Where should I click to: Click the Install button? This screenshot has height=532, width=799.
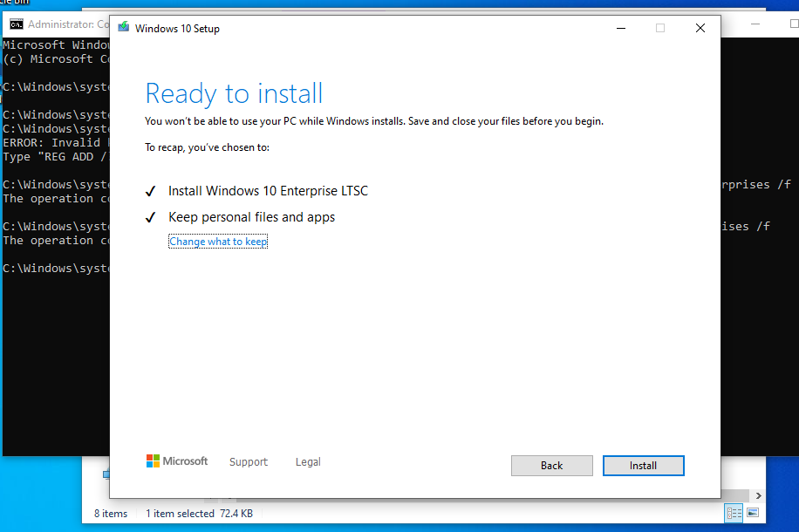[643, 465]
